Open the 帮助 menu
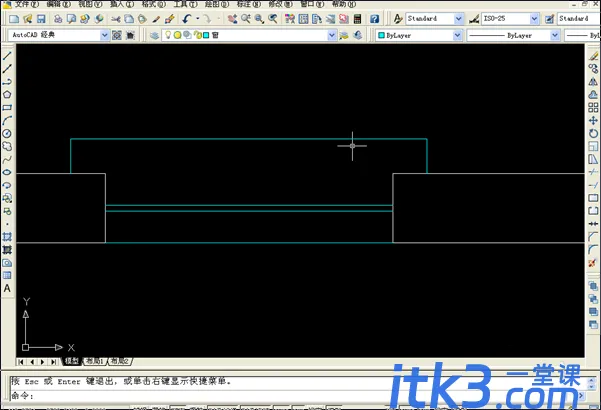This screenshot has height=410, width=601. click(x=343, y=4)
